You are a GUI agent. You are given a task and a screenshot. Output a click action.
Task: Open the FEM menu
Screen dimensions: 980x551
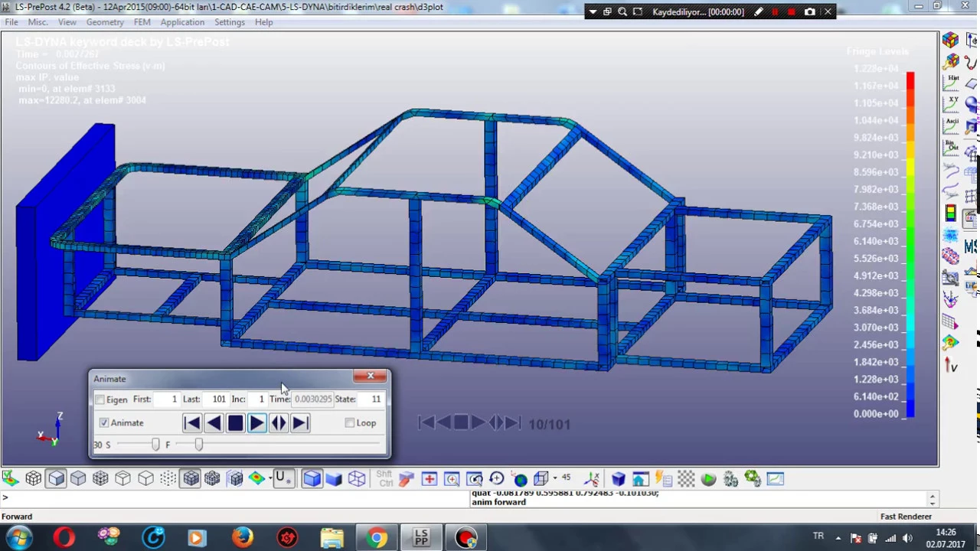(x=142, y=22)
